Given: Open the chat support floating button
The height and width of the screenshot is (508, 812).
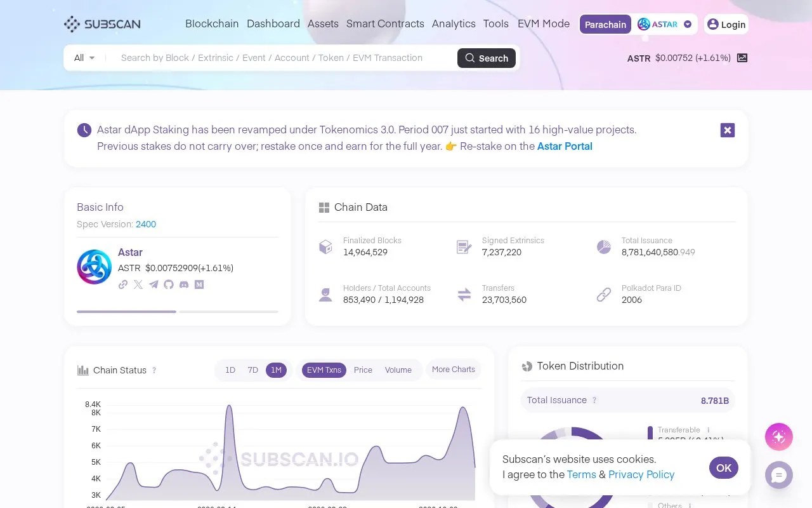Looking at the screenshot, I should pyautogui.click(x=779, y=475).
